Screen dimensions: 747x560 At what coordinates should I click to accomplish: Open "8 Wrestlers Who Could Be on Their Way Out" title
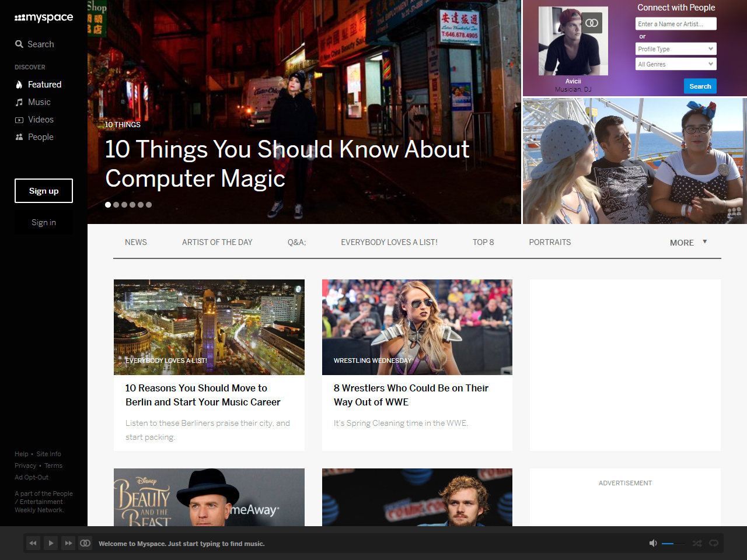tap(411, 395)
